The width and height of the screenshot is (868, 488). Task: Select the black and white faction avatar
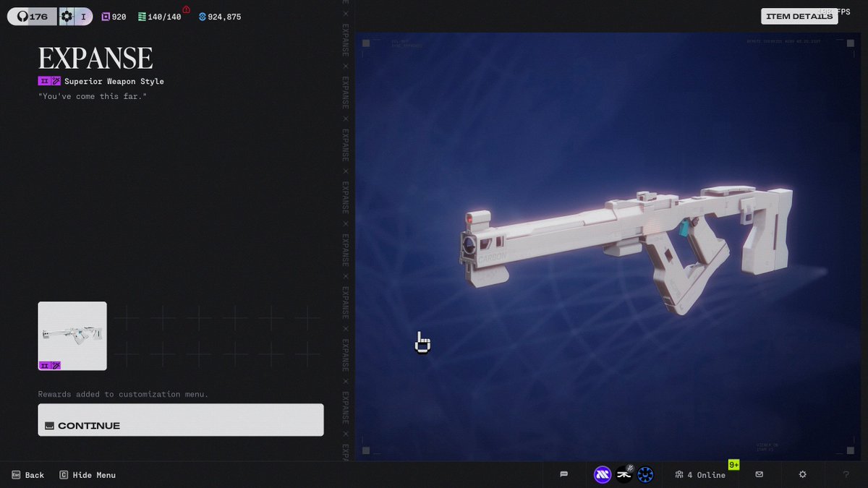coord(624,474)
